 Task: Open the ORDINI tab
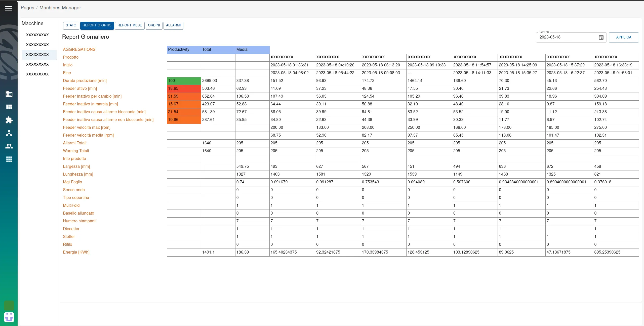tap(154, 25)
